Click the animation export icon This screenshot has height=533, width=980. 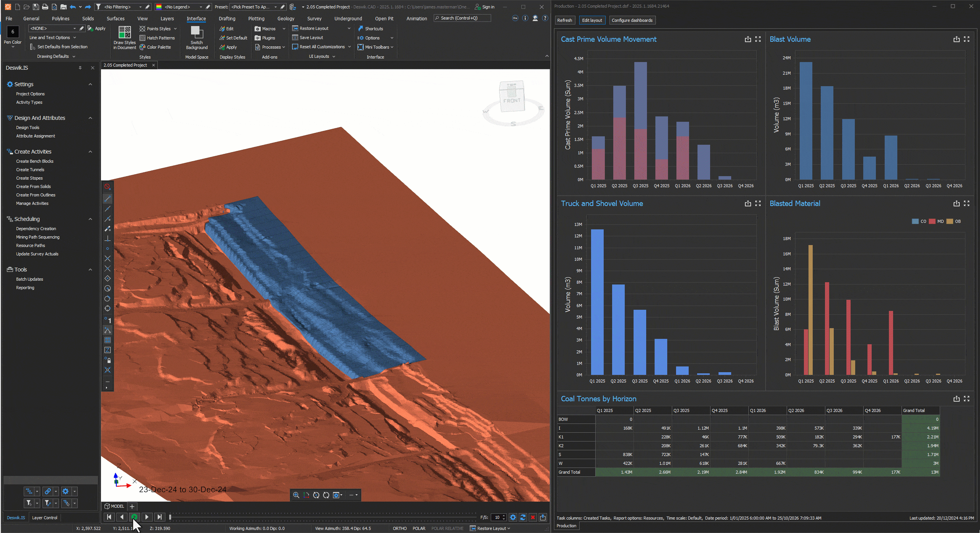point(543,517)
